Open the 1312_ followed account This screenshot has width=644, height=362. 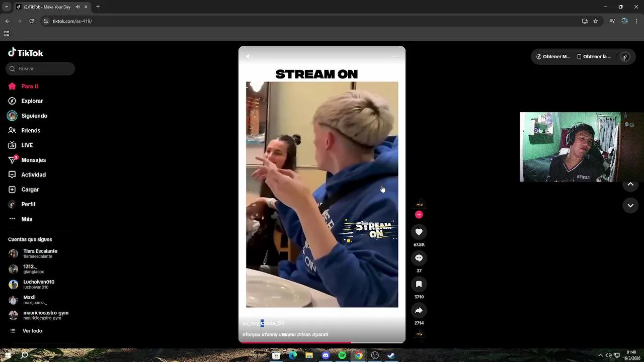[27, 269]
